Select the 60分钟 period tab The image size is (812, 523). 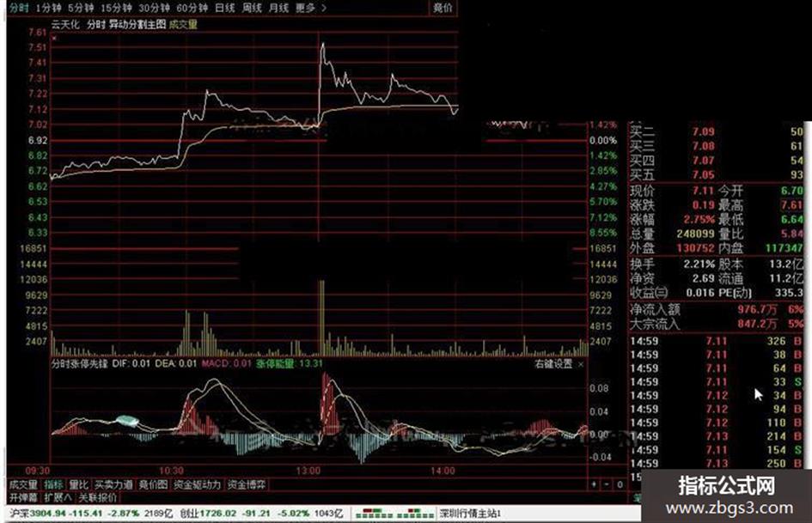click(192, 9)
